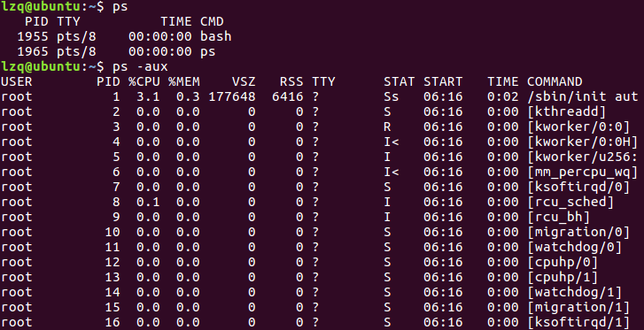Click the VSZ value 177648
This screenshot has width=644, height=330.
232,96
